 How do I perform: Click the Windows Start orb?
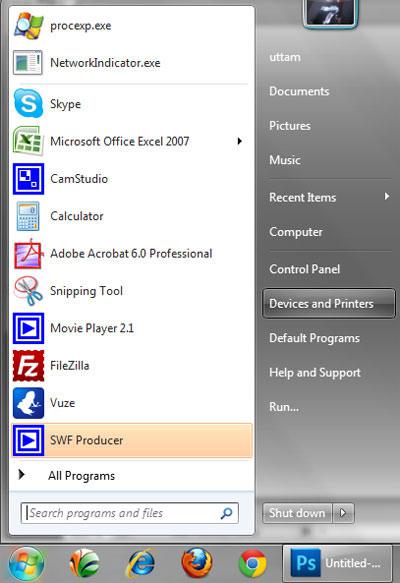pos(26,564)
